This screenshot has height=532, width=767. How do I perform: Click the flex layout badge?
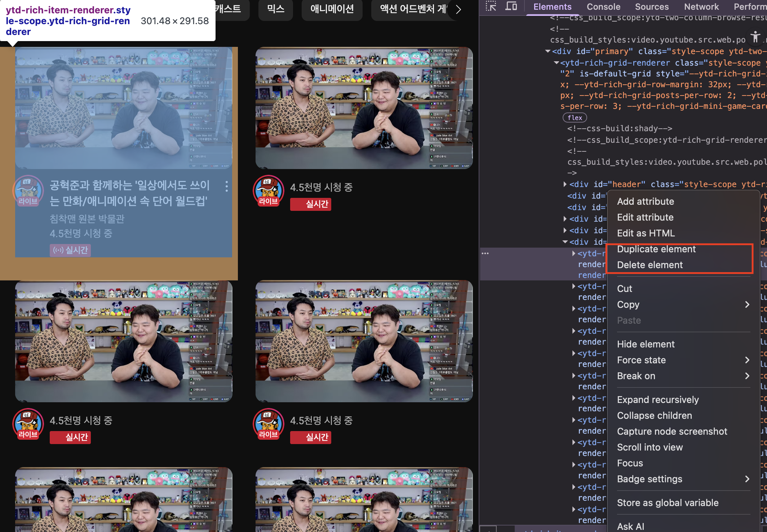coord(575,118)
